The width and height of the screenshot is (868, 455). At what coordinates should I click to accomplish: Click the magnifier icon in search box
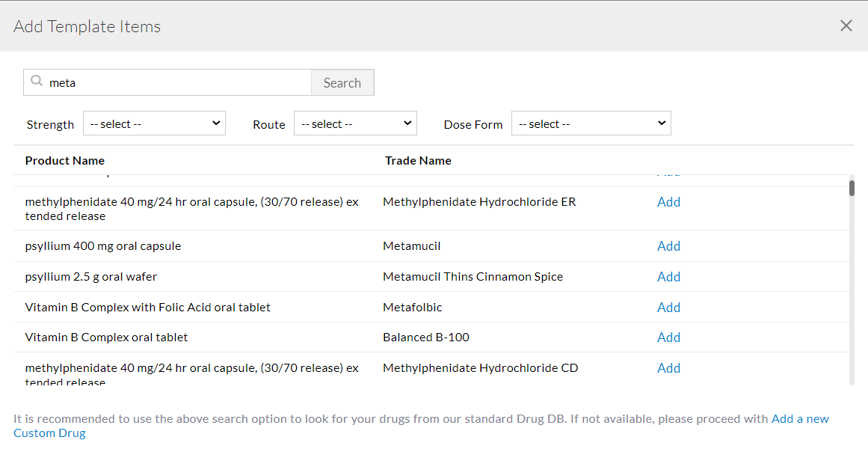tap(36, 82)
